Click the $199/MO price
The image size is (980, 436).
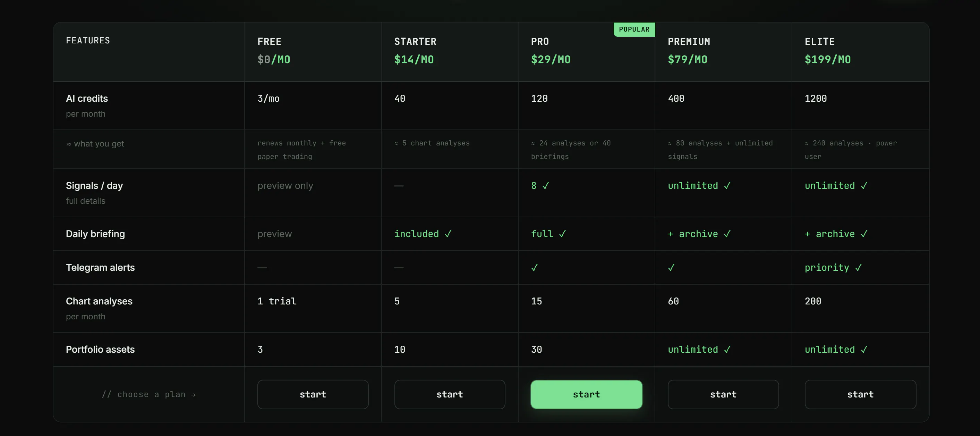pos(828,59)
